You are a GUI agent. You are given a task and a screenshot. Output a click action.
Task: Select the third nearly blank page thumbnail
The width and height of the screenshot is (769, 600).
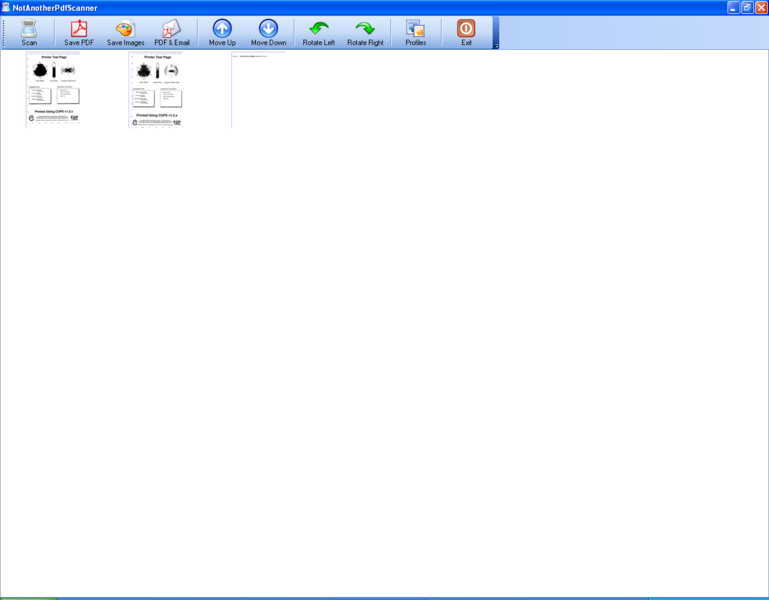[x=258, y=90]
